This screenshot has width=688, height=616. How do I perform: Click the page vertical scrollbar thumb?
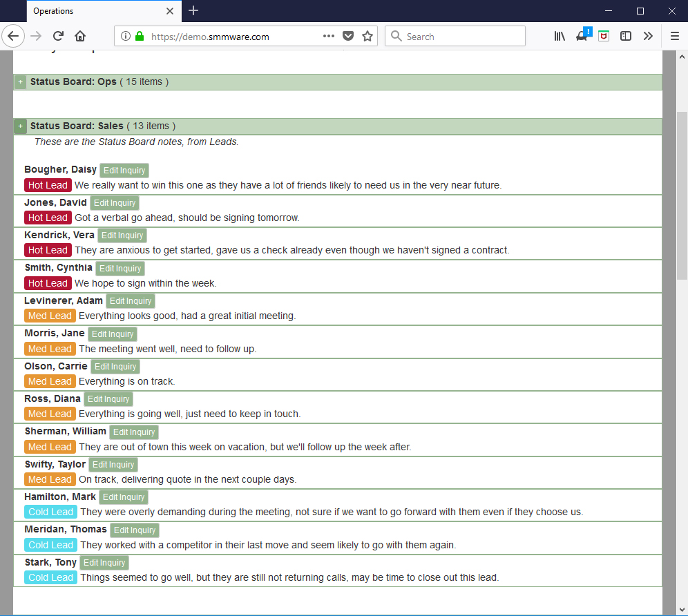(682, 195)
